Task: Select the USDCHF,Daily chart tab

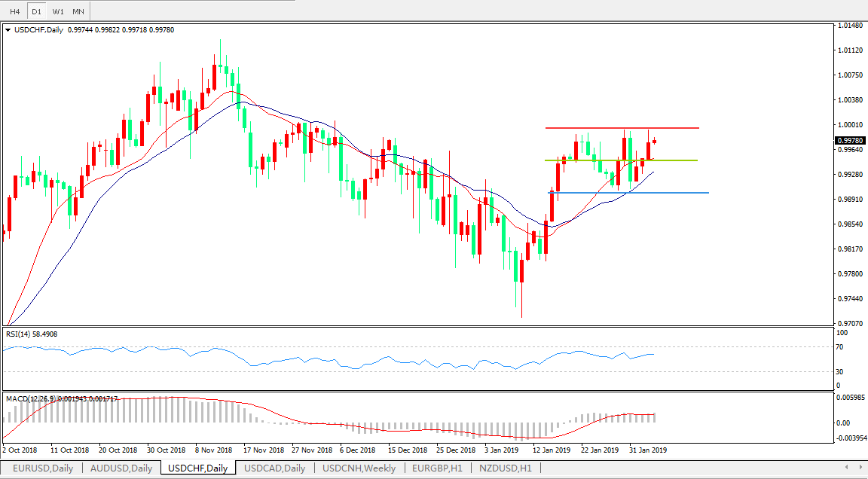Action: 197,468
